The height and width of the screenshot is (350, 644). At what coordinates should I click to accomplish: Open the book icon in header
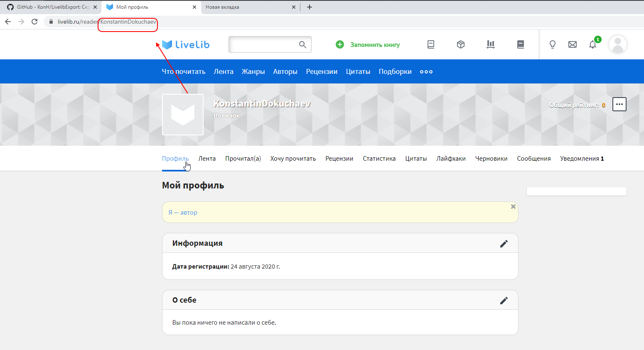431,44
